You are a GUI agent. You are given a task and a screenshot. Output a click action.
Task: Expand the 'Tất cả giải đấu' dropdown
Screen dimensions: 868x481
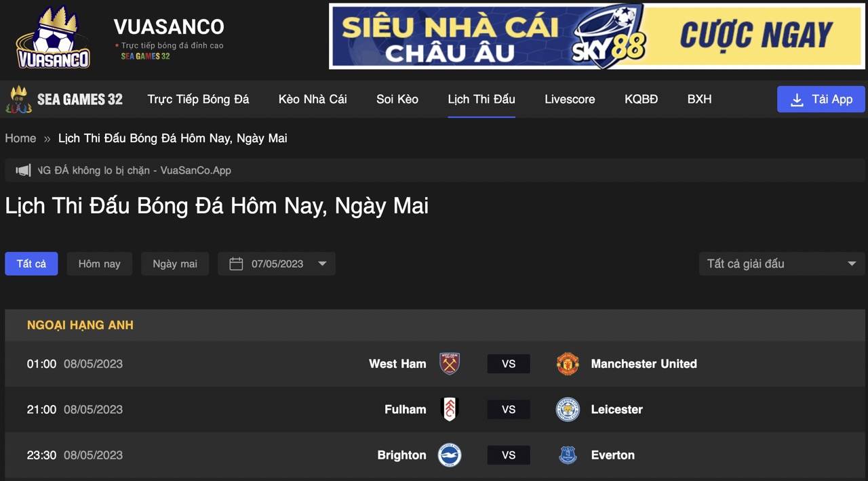coord(781,264)
